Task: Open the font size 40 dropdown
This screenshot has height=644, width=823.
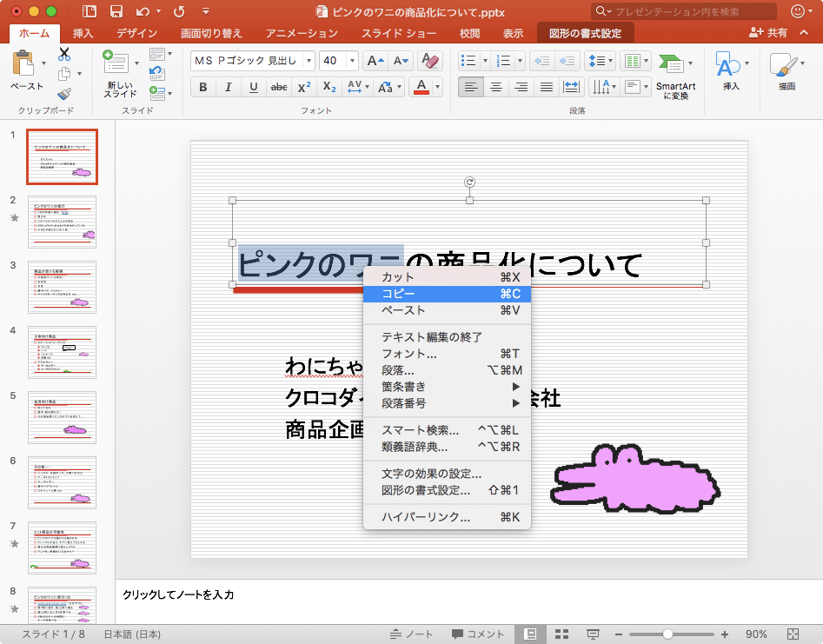Action: pos(352,61)
